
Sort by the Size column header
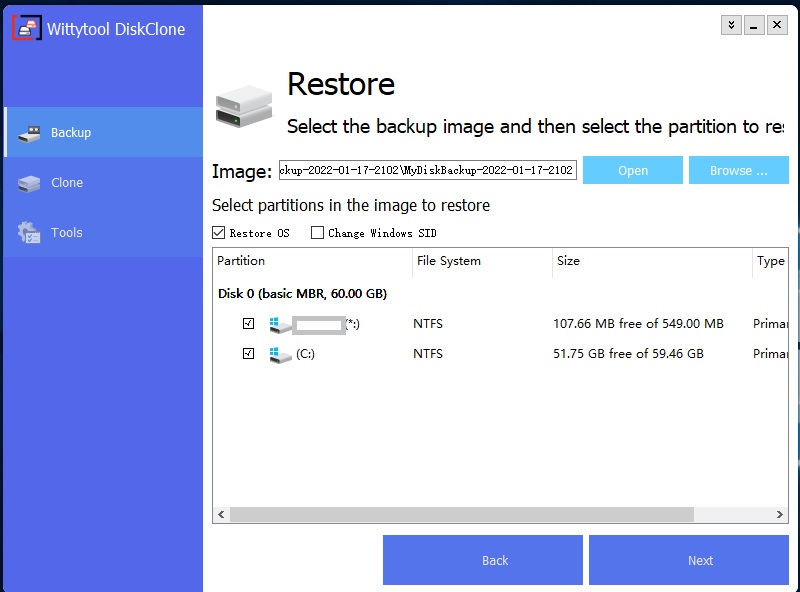coord(652,261)
